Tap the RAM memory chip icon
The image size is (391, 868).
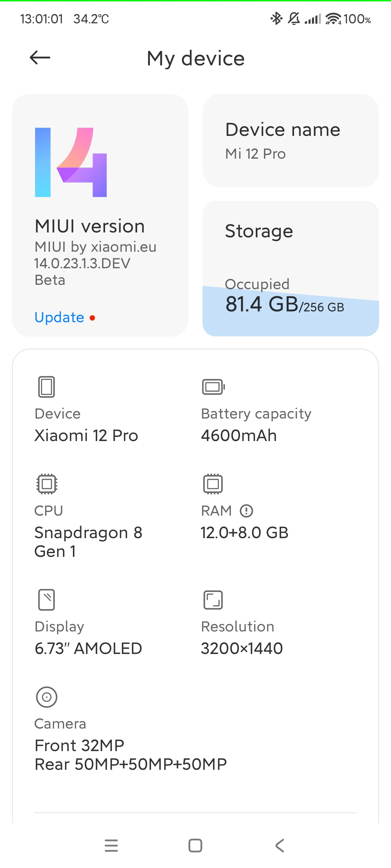pos(213,484)
